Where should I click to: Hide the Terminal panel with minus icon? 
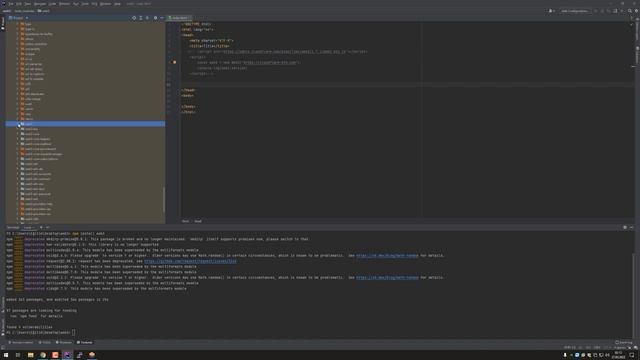pos(631,227)
